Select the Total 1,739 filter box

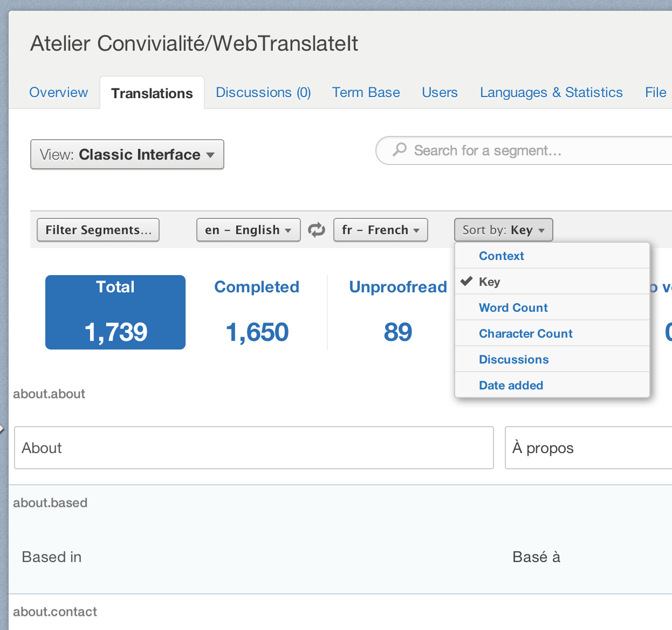115,312
